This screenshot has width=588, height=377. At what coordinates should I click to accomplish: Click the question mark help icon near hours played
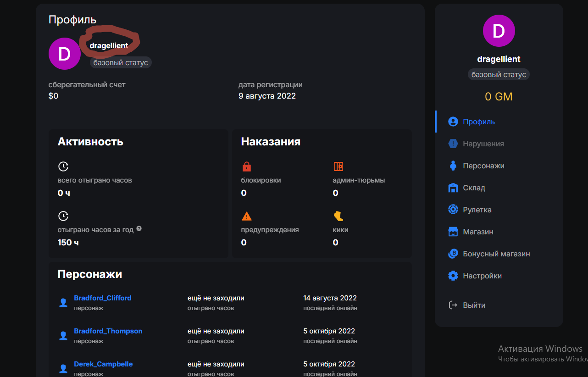tap(139, 228)
